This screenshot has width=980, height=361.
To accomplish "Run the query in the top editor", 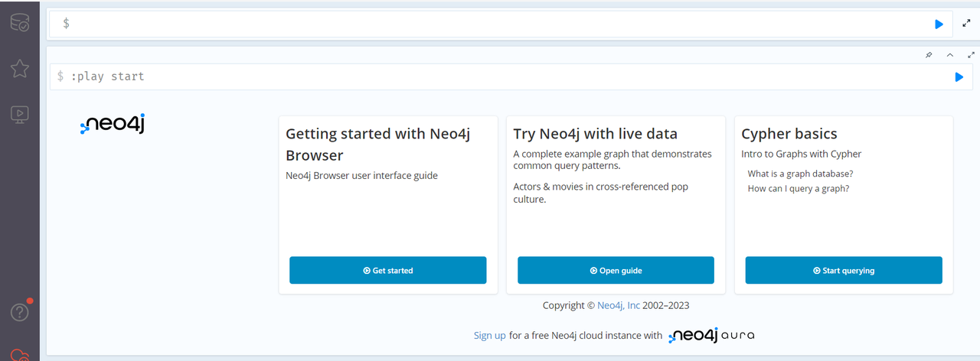I will coord(939,24).
